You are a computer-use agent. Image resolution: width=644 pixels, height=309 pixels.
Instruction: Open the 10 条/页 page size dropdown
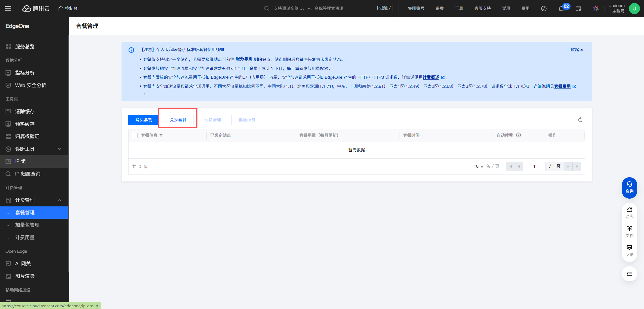478,166
